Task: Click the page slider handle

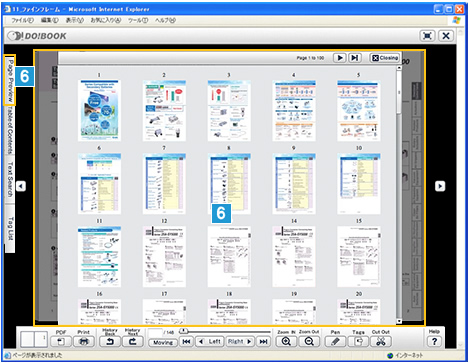Action: (x=184, y=331)
